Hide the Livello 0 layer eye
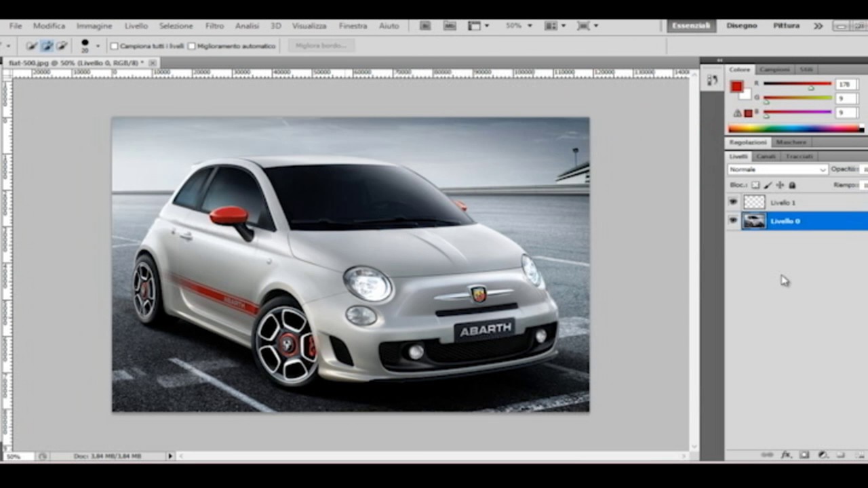 tap(733, 220)
